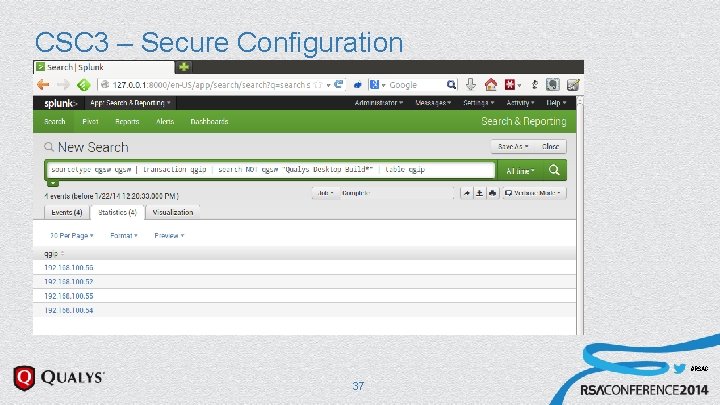Click the Google search magnifier icon
This screenshot has width=720, height=405.
click(x=451, y=84)
